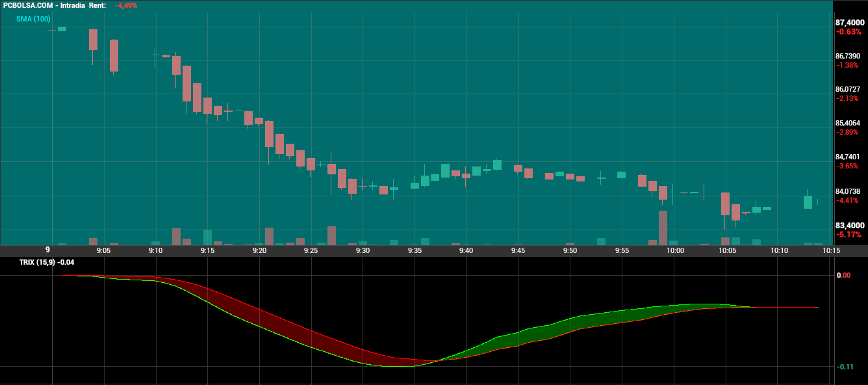Click the 83,4000 price axis label

[x=850, y=225]
